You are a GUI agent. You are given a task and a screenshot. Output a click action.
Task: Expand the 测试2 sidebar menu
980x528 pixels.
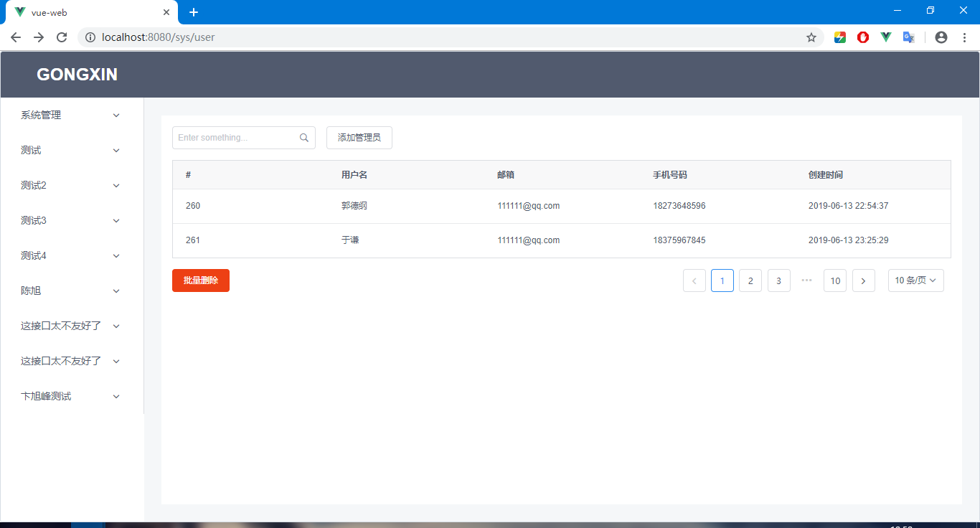pyautogui.click(x=72, y=185)
